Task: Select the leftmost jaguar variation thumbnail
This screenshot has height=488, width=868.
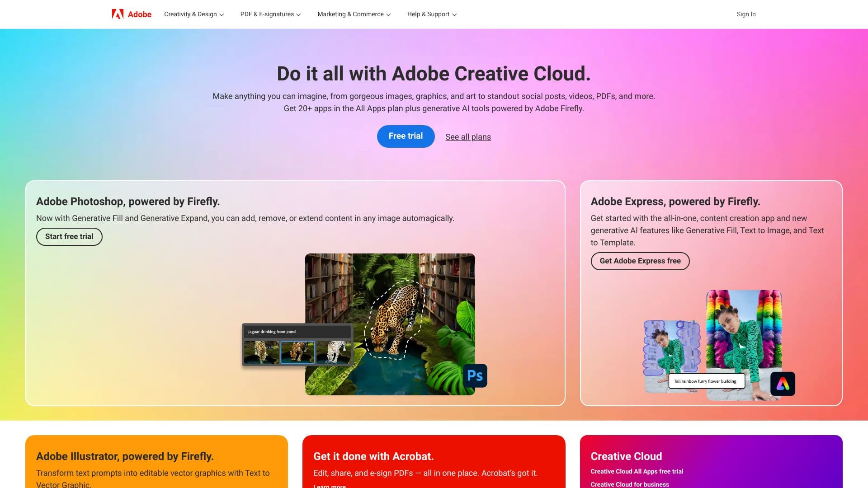Action: (x=262, y=353)
